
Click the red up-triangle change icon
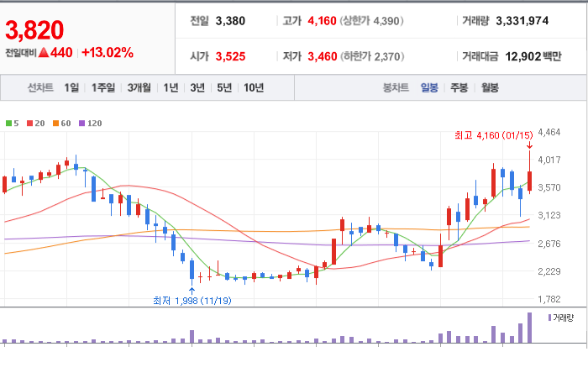(x=44, y=52)
